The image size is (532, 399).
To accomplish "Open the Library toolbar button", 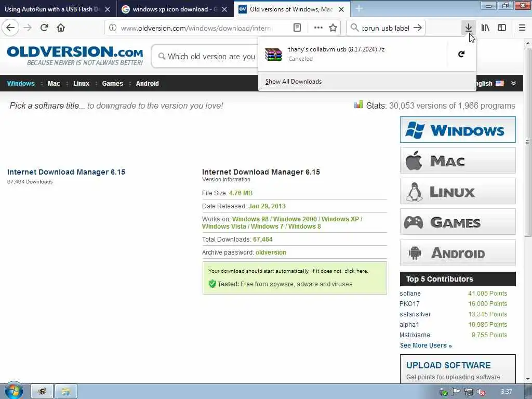I will click(485, 28).
